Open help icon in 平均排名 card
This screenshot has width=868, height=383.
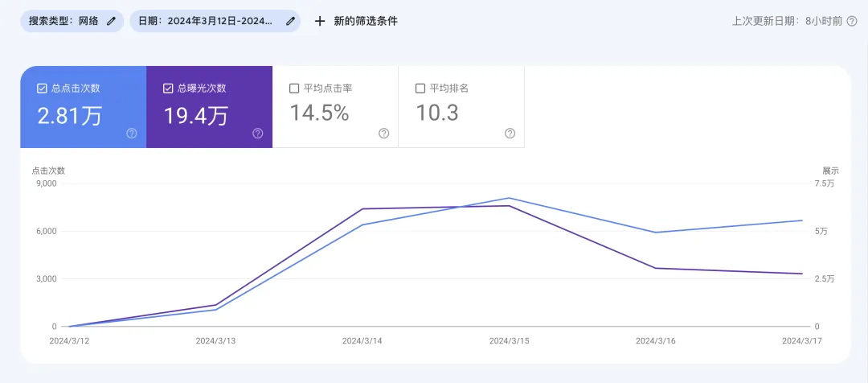click(510, 133)
